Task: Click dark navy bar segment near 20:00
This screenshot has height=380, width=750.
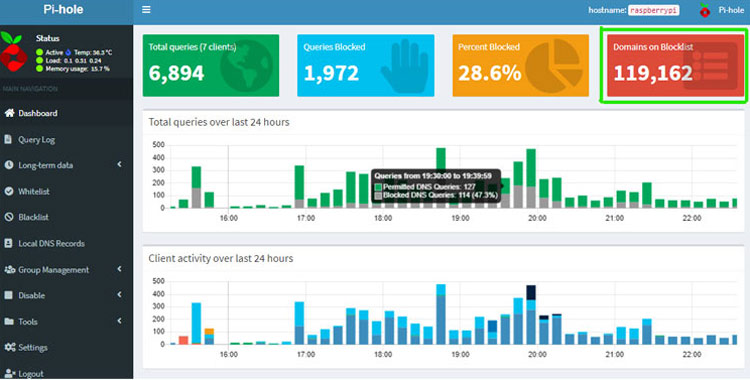Action: tap(531, 292)
